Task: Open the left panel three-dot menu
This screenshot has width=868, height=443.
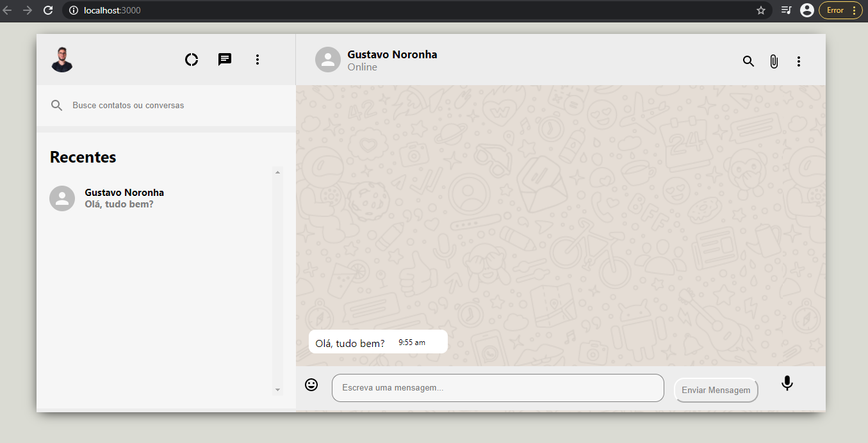Action: tap(258, 59)
